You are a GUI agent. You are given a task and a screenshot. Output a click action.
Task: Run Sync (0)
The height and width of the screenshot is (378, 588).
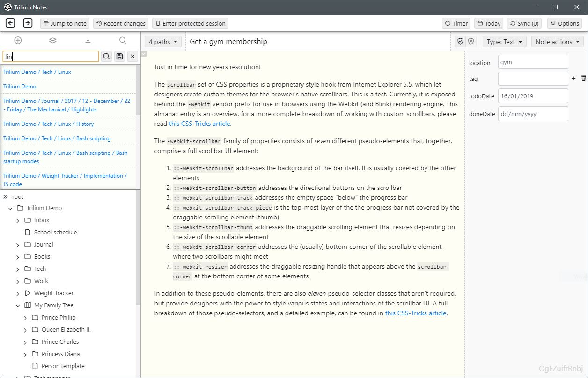pyautogui.click(x=525, y=23)
